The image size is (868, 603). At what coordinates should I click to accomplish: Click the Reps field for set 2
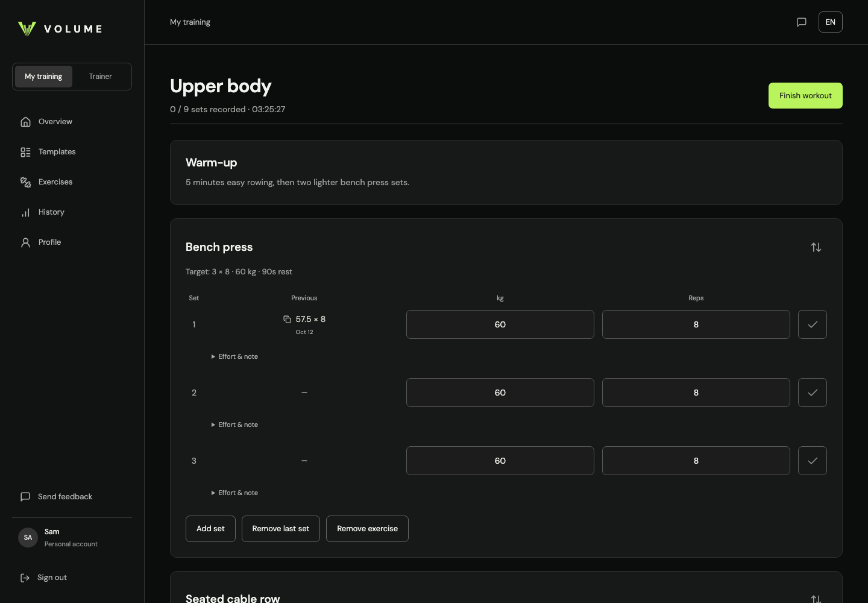(x=696, y=393)
